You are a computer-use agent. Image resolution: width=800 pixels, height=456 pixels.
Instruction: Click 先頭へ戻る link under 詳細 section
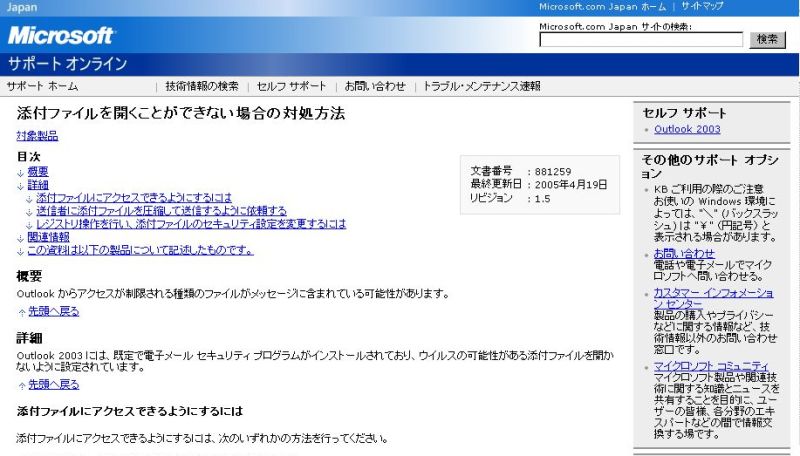(54, 385)
